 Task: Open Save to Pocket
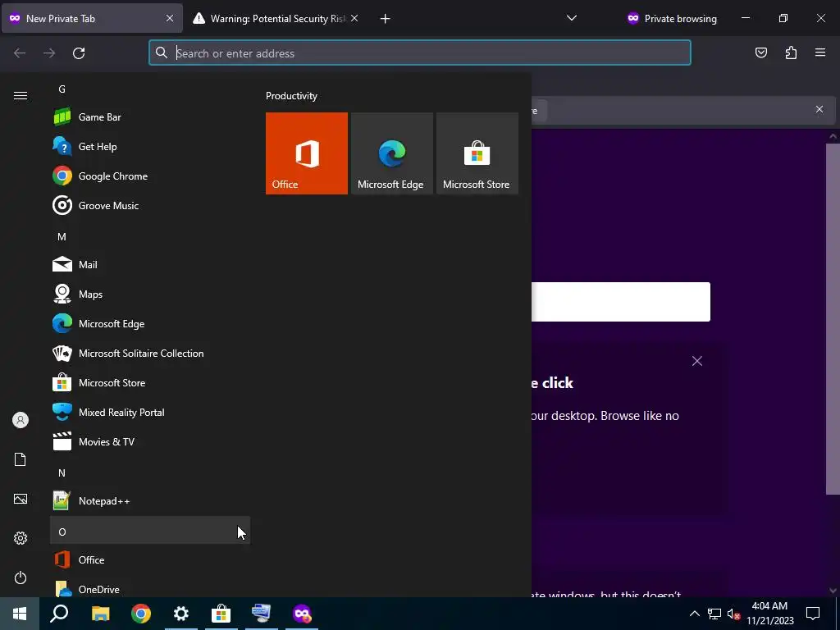pos(760,52)
